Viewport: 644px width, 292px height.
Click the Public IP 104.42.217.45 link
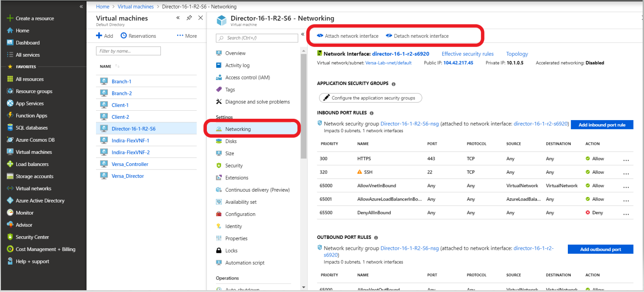(458, 63)
